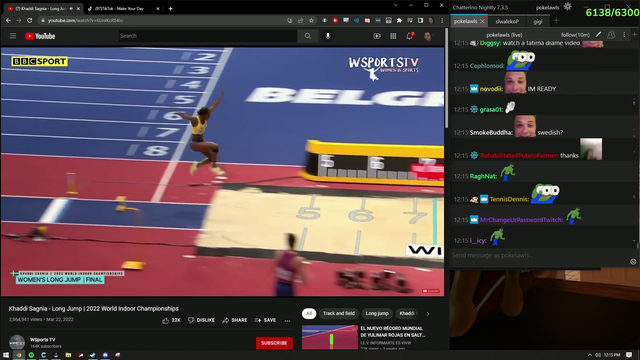The image size is (640, 360).
Task: Click Chatterino pencil moderation mode icon
Action: click(x=598, y=35)
